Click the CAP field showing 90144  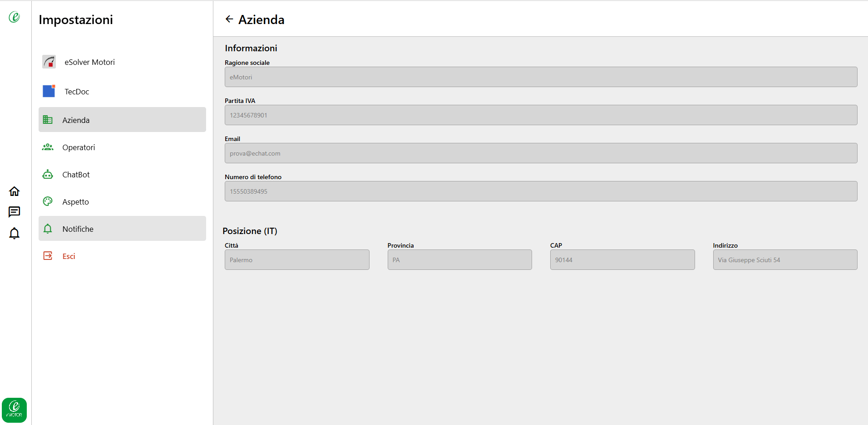tap(622, 260)
